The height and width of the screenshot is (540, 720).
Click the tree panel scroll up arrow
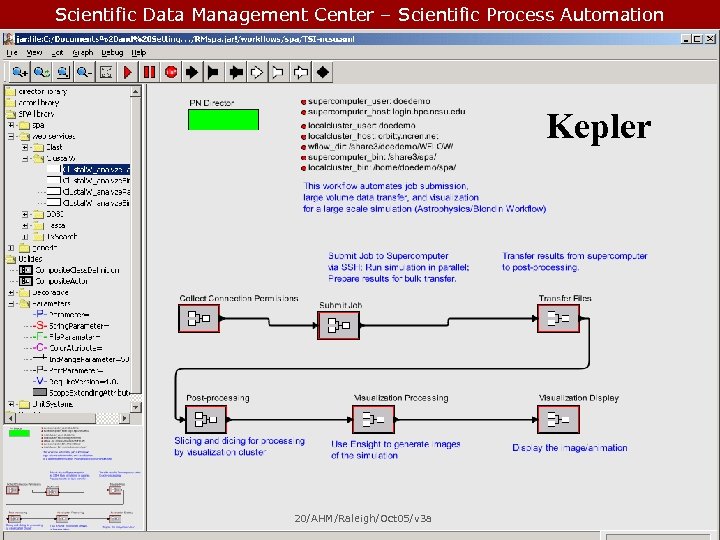[135, 92]
